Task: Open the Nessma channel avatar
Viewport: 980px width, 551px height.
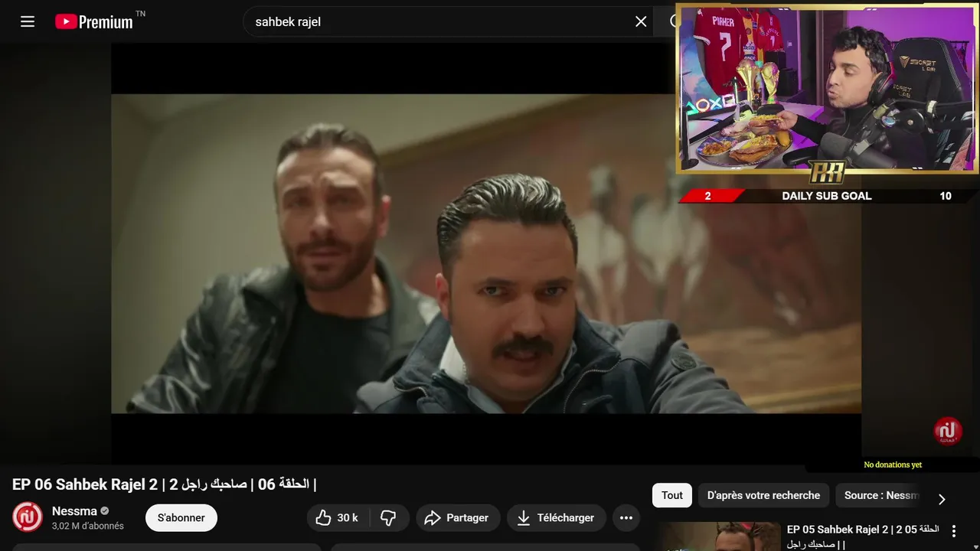Action: click(28, 517)
